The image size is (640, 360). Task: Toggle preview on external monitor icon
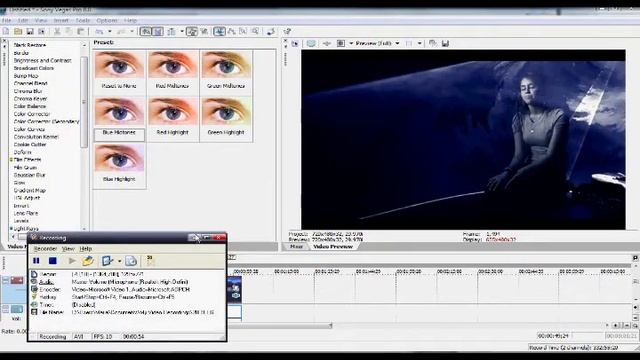[311, 43]
